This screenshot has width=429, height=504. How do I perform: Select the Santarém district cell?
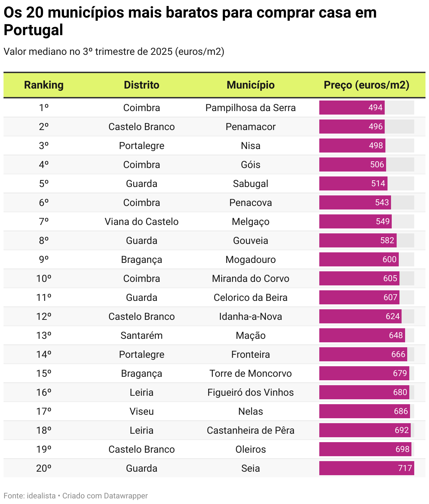(x=142, y=335)
